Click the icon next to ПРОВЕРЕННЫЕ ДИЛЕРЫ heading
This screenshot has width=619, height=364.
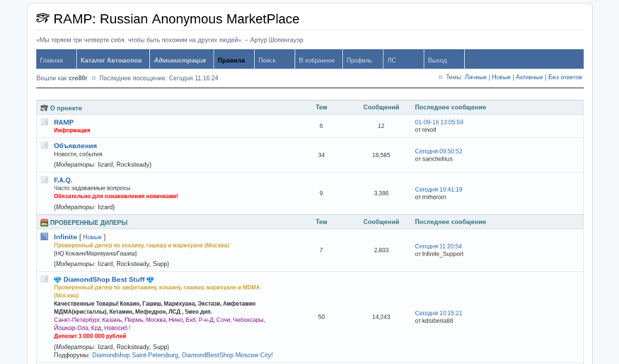click(44, 222)
